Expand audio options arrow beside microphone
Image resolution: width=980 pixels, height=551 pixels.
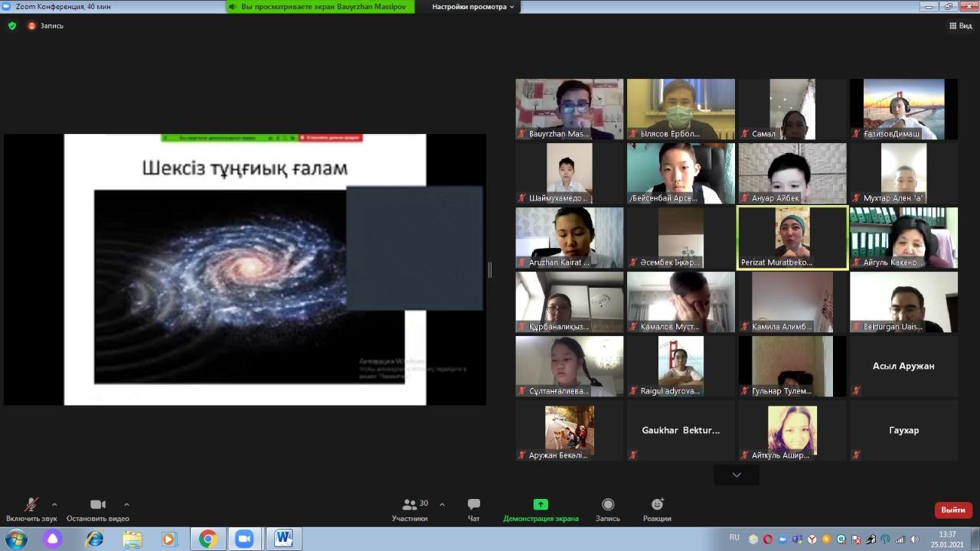point(54,504)
